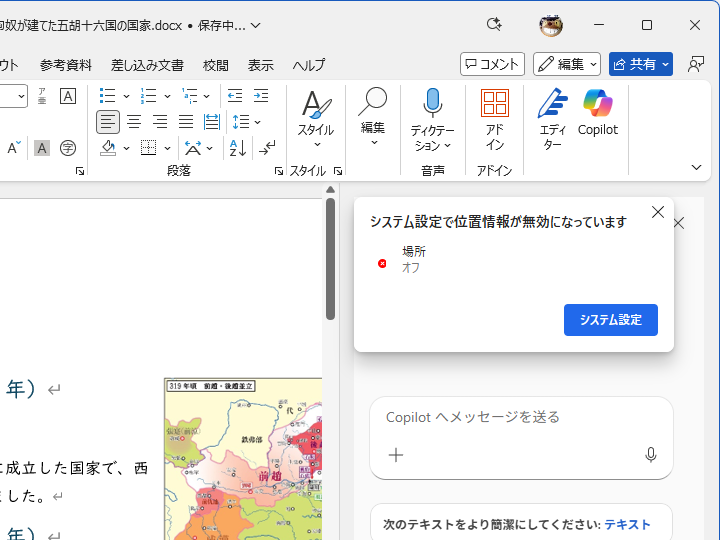Image resolution: width=720 pixels, height=540 pixels.
Task: Open the 差し込み文書 tab
Action: pos(147,65)
